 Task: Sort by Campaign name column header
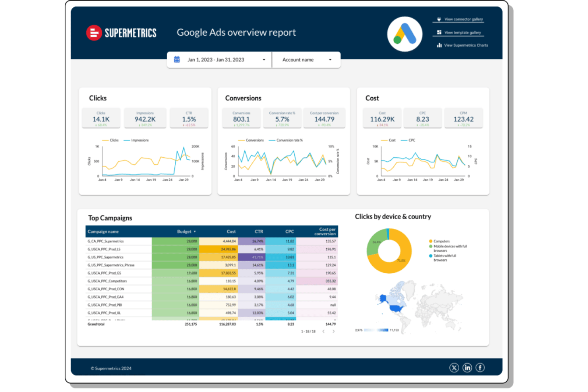103,232
